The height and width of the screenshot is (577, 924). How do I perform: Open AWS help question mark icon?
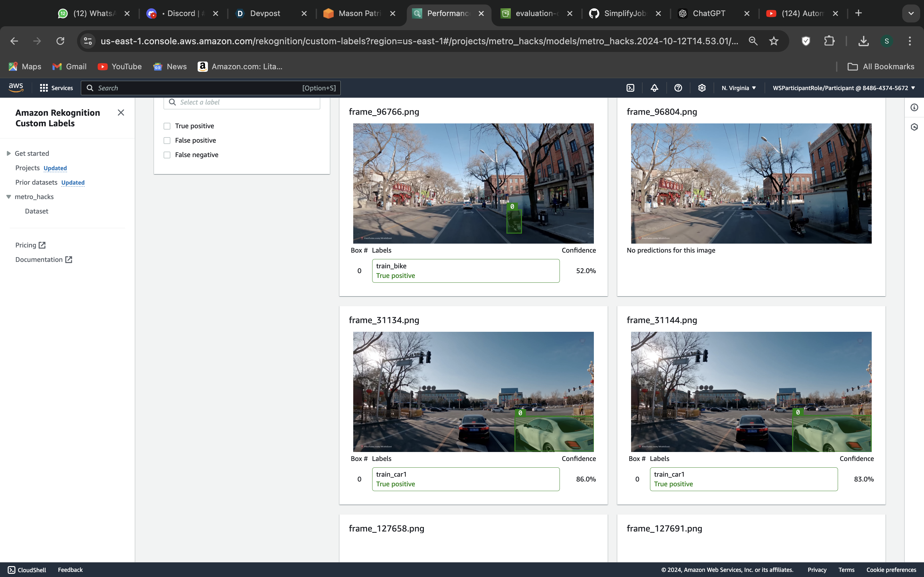coord(678,88)
